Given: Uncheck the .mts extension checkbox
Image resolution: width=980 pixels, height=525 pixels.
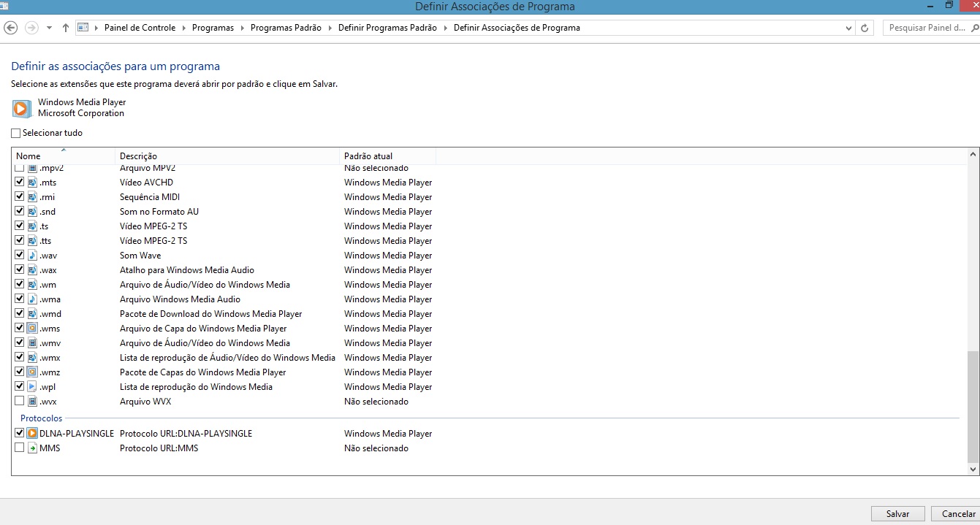Looking at the screenshot, I should click(20, 182).
